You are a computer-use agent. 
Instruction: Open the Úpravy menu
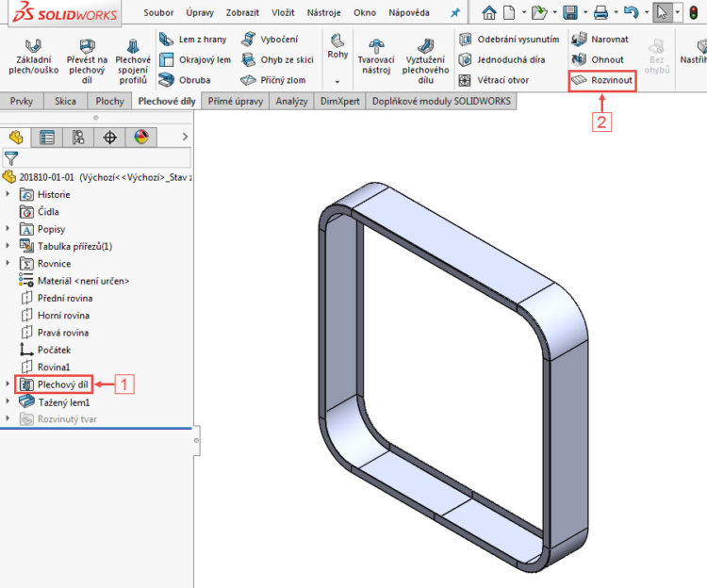pyautogui.click(x=200, y=12)
